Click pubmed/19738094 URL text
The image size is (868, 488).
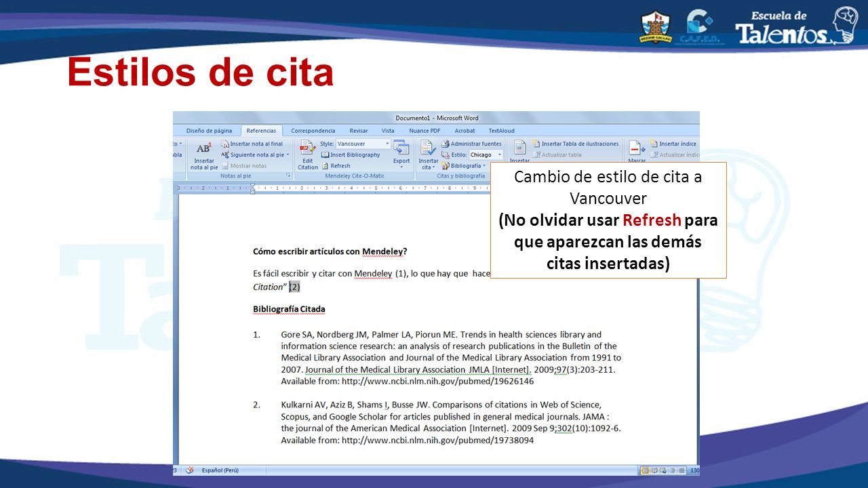pyautogui.click(x=437, y=441)
